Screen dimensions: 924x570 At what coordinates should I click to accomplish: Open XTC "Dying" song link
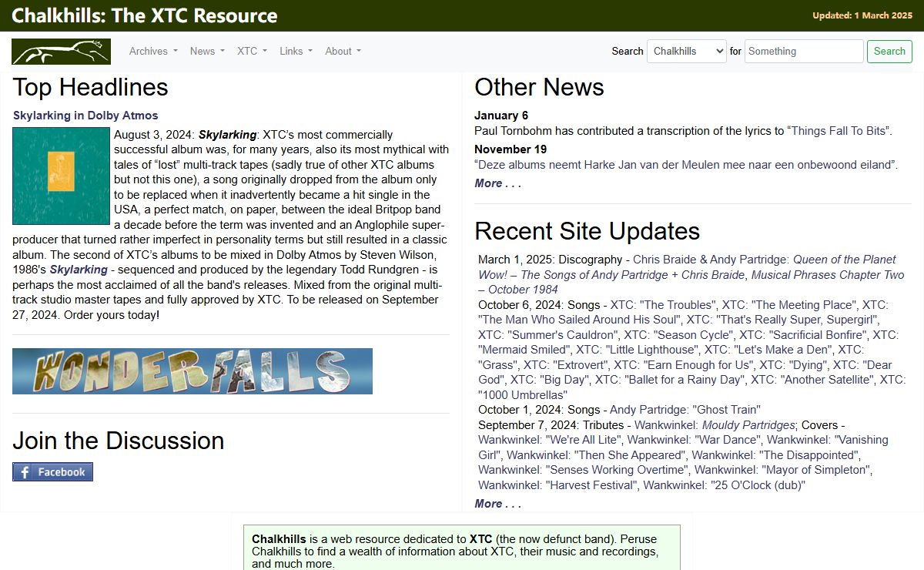(x=794, y=365)
